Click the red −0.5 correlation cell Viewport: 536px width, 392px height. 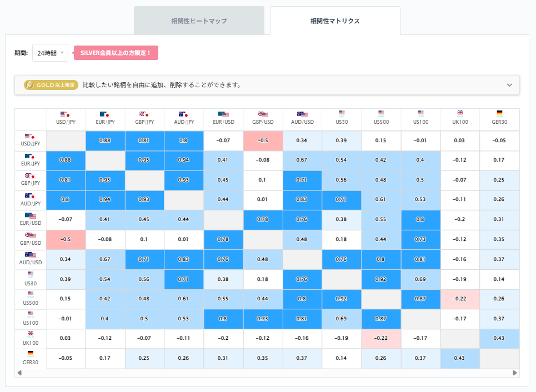pyautogui.click(x=263, y=140)
